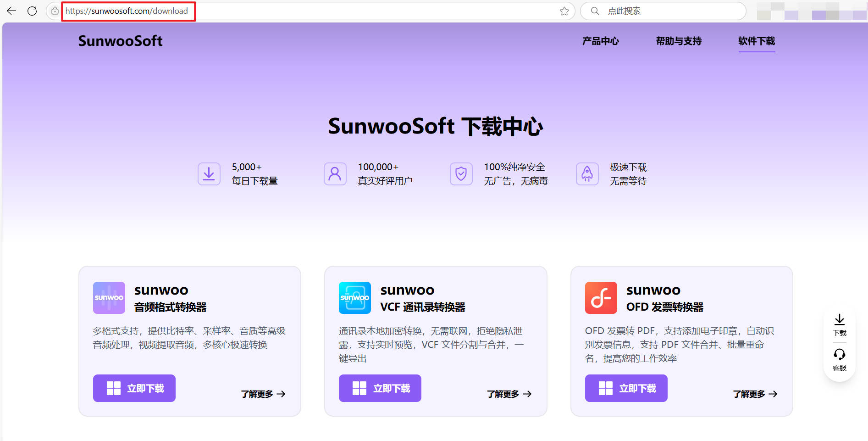The width and height of the screenshot is (868, 441).
Task: Go to the 软件下载 tab
Action: 757,41
